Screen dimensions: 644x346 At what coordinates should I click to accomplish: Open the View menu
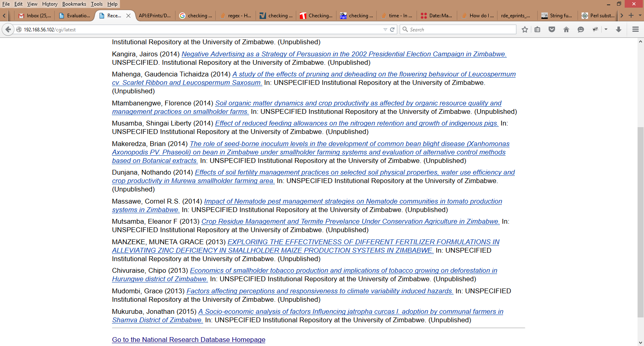click(x=32, y=4)
